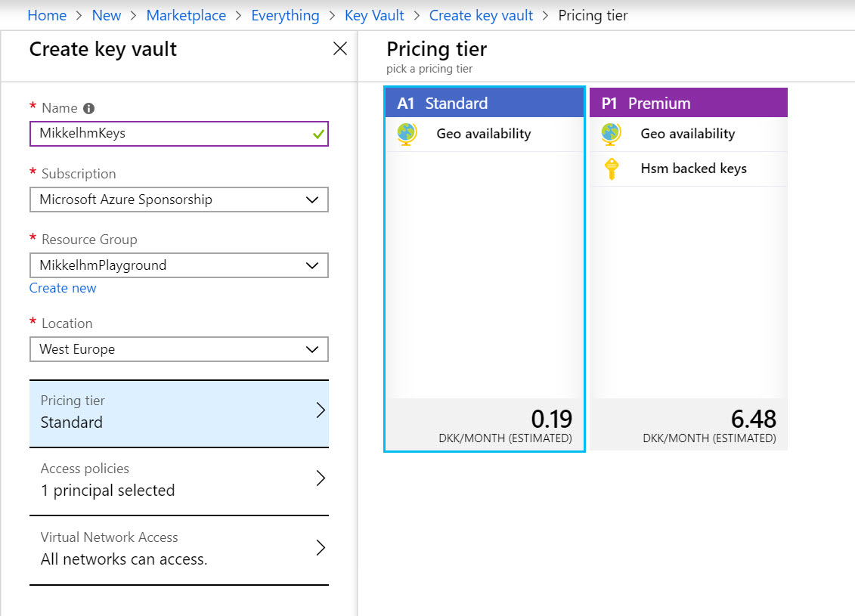Click the Name input field
Screen dimensions: 855x616
point(170,134)
